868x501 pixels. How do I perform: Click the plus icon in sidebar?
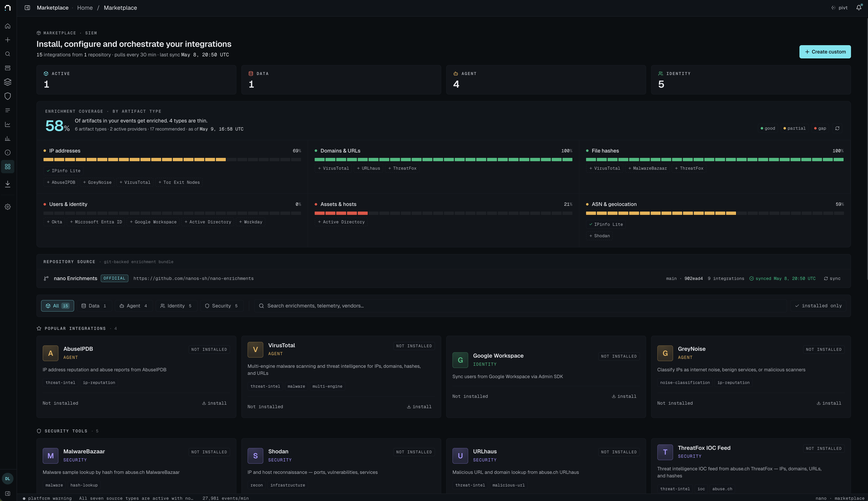pyautogui.click(x=8, y=40)
